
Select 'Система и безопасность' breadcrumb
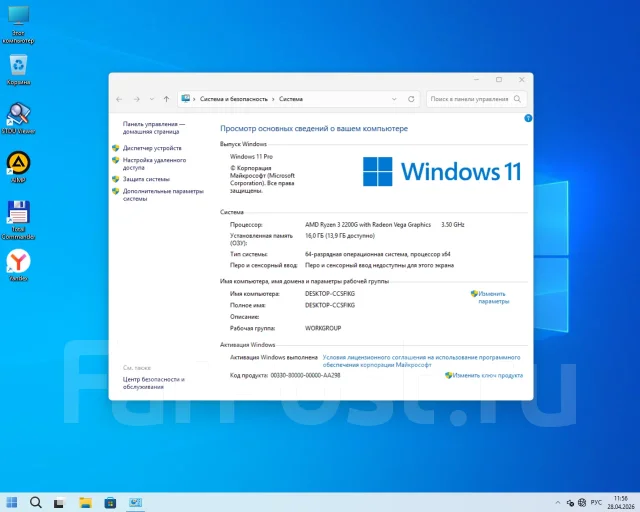(234, 99)
